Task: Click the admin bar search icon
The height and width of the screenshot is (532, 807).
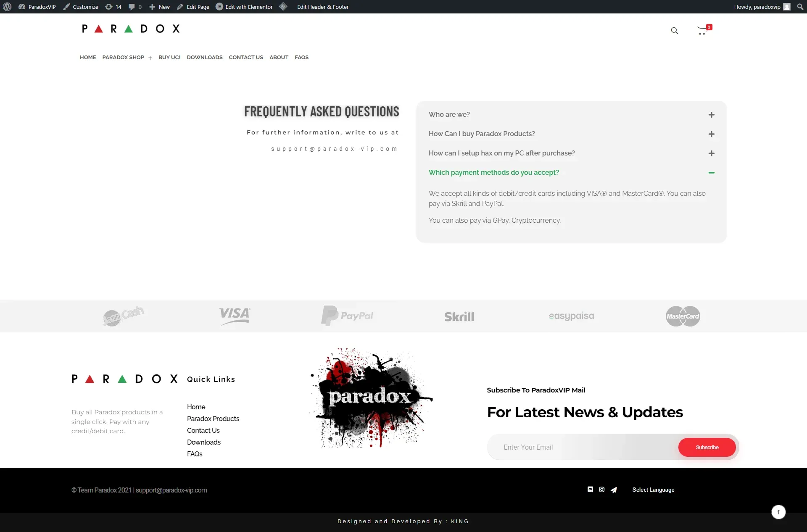Action: click(800, 7)
